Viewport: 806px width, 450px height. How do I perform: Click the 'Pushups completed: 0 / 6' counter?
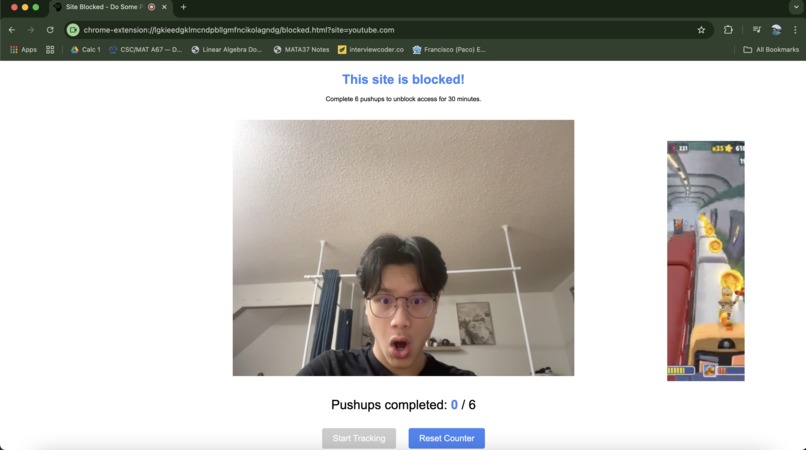[x=403, y=405]
